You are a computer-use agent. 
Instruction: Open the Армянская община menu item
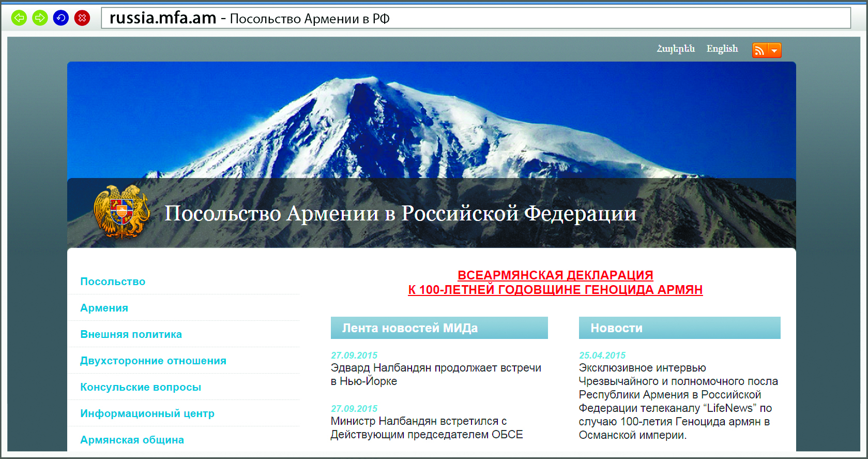click(x=132, y=440)
